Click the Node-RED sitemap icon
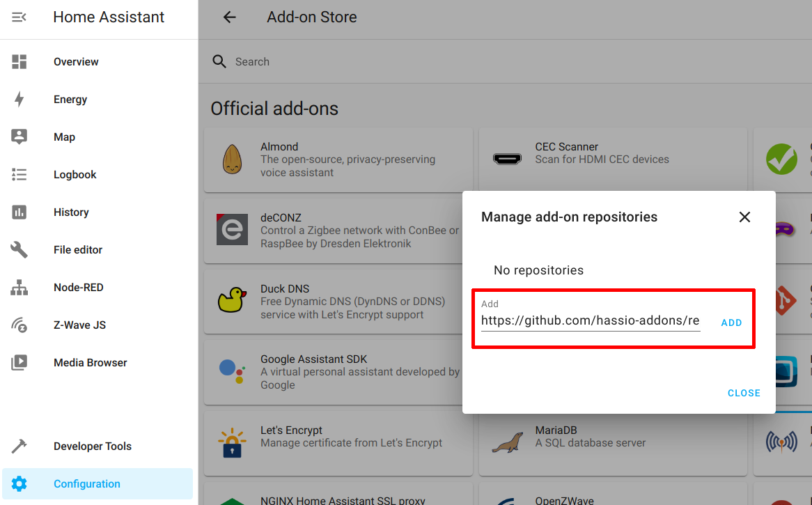812x505 pixels. click(x=19, y=288)
